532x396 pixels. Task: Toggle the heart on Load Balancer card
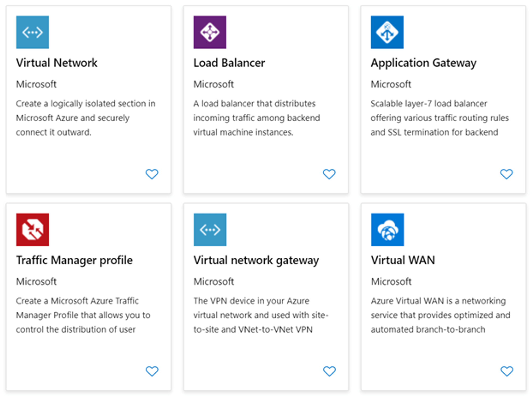[330, 174]
